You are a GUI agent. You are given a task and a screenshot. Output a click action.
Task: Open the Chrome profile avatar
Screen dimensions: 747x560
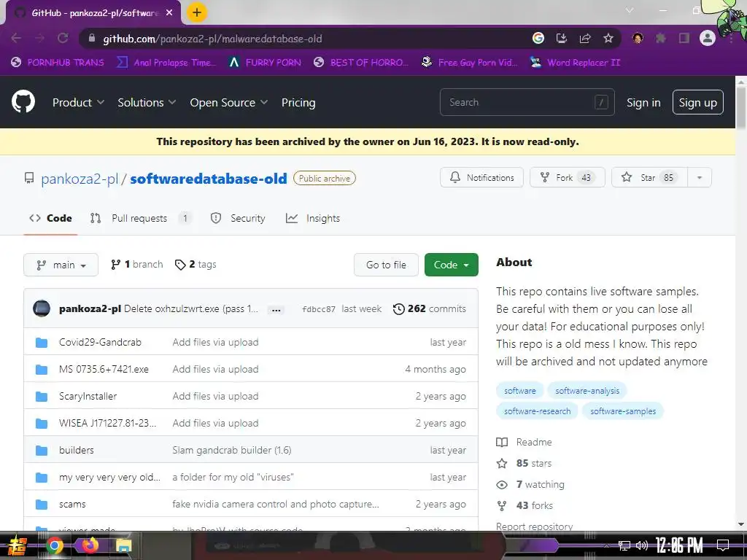(708, 38)
